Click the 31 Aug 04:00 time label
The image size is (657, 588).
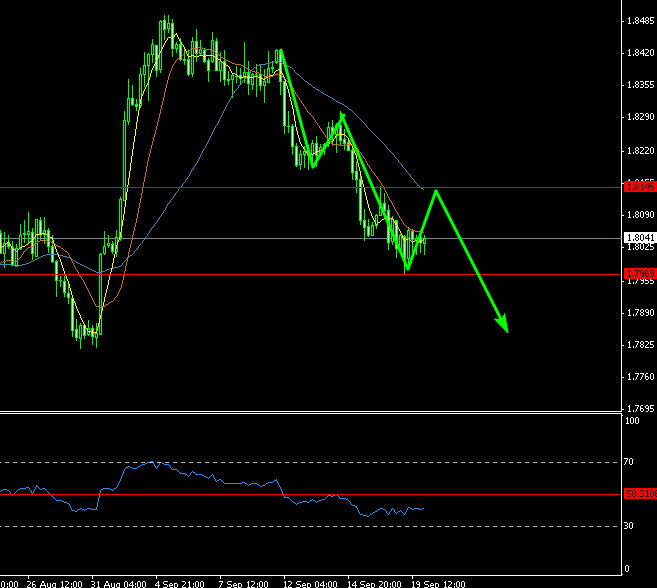coord(119,584)
